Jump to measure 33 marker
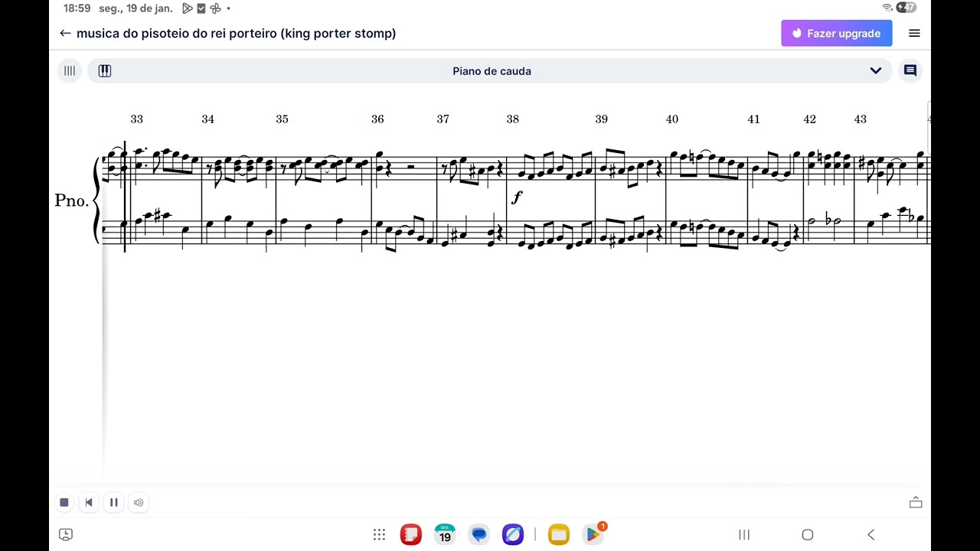 (137, 119)
